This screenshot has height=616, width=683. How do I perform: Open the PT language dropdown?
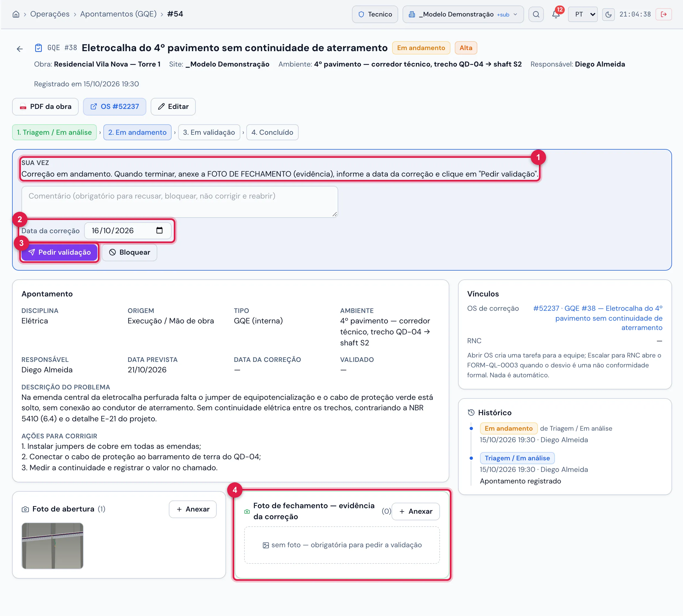(582, 14)
